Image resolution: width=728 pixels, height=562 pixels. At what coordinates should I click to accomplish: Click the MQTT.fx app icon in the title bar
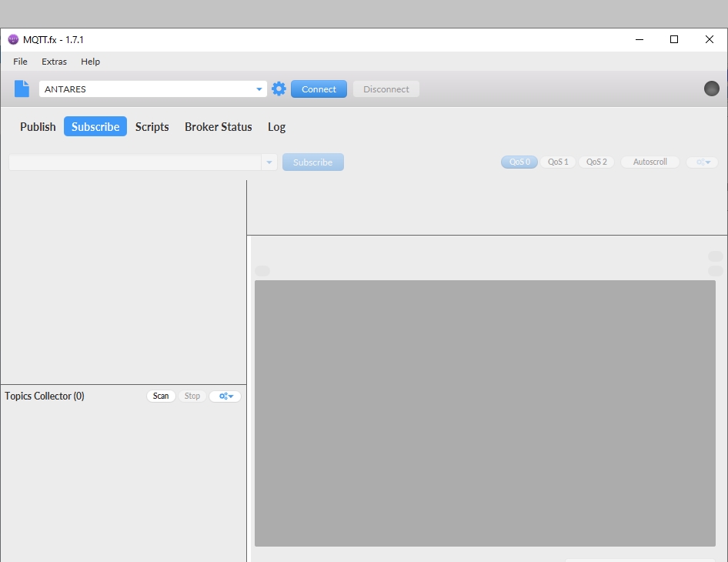(x=13, y=40)
